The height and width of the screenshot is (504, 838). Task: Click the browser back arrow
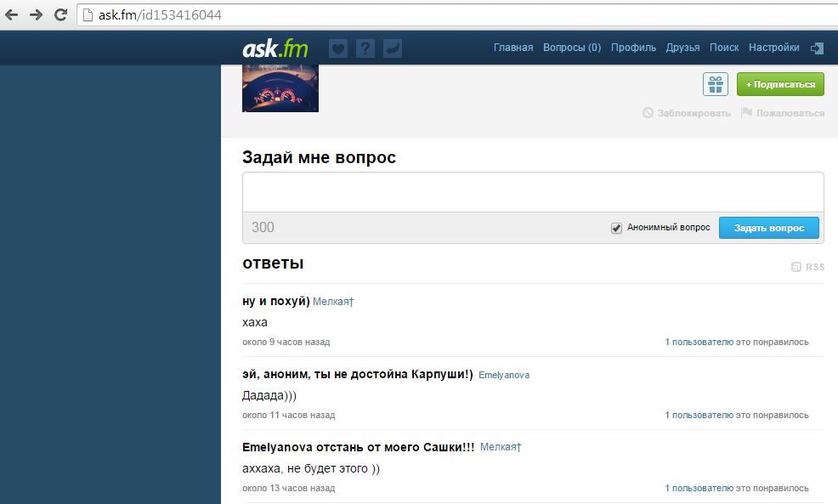coord(11,15)
